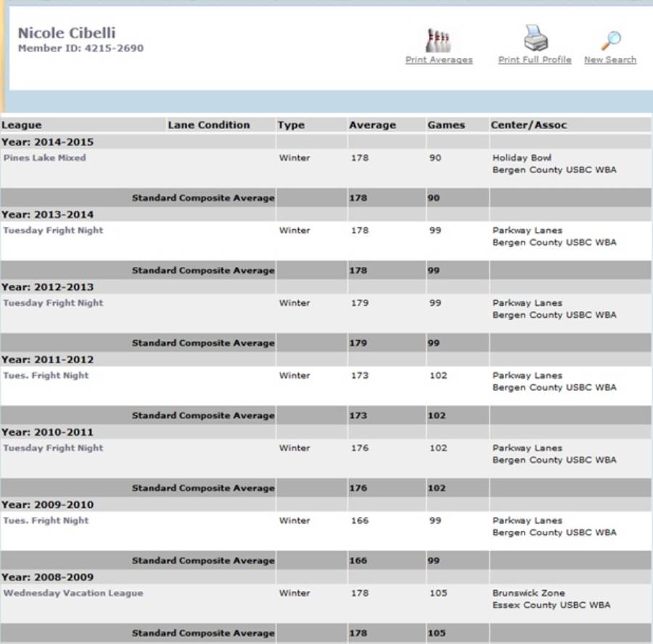653x644 pixels.
Task: Open the Print Full Profile text link
Action: tap(535, 59)
